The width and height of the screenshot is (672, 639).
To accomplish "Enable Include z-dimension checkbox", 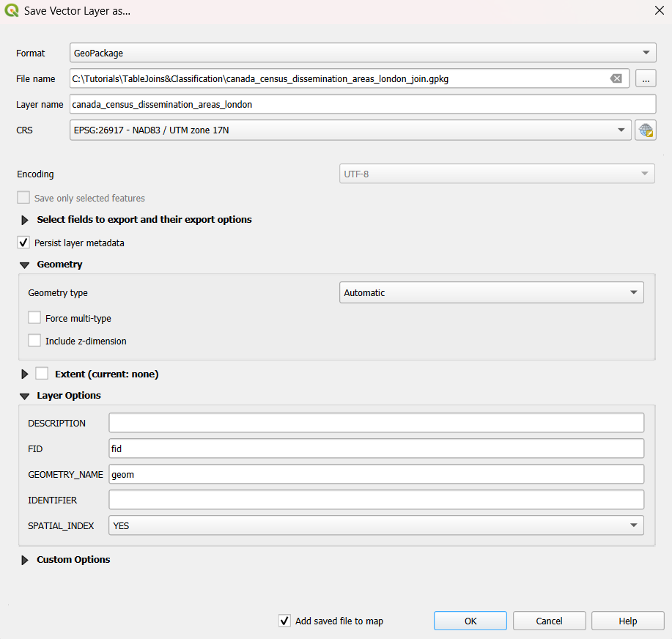I will tap(34, 340).
